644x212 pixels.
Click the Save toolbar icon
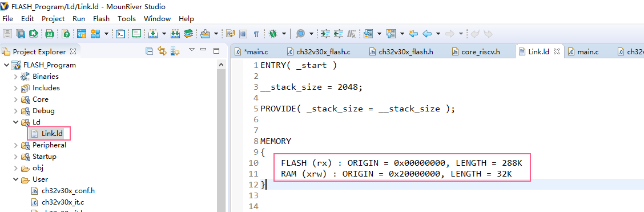7,34
